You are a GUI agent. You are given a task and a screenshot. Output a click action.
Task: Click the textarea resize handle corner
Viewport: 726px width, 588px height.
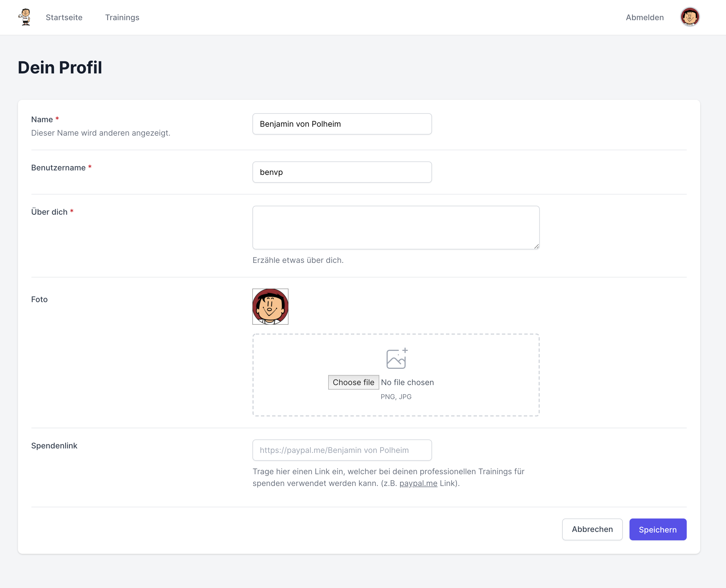pos(536,246)
